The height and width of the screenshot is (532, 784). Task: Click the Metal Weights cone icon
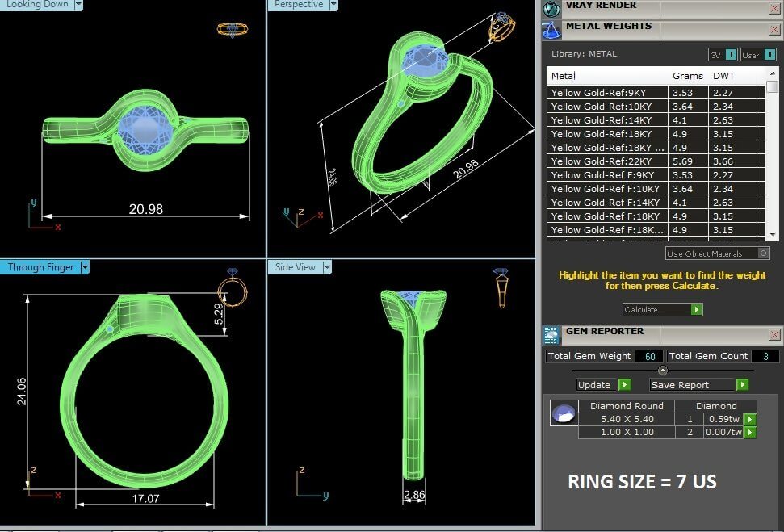pyautogui.click(x=551, y=31)
